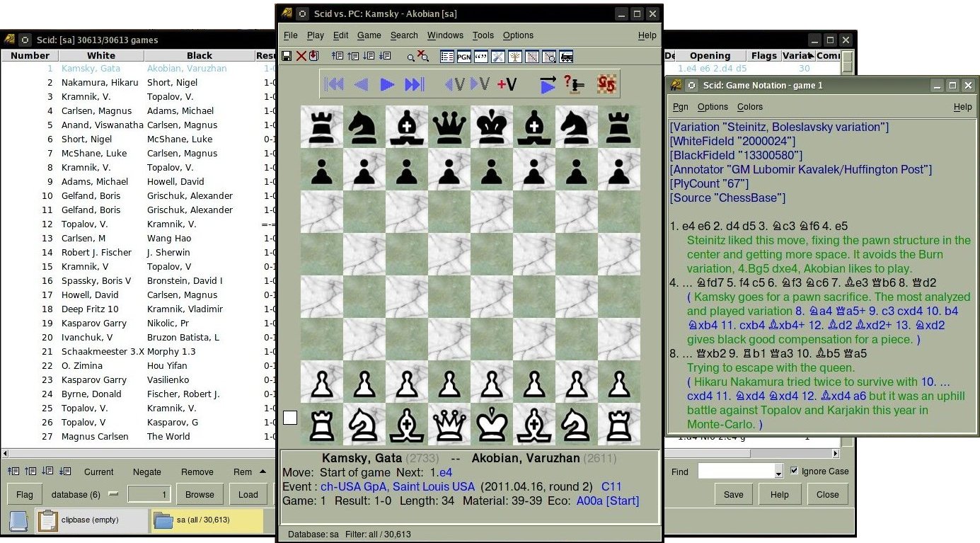Open game list window toolbar icon
980x543 pixels.
[x=447, y=57]
